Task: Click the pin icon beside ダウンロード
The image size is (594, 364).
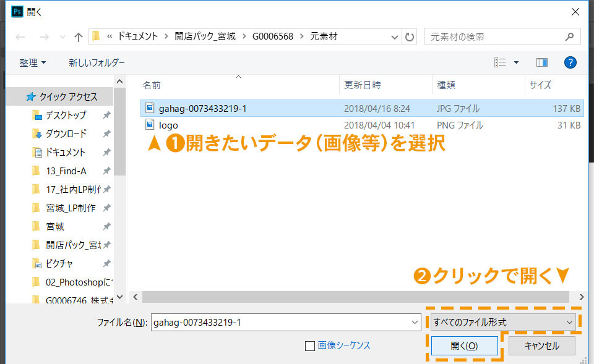Action: point(107,133)
